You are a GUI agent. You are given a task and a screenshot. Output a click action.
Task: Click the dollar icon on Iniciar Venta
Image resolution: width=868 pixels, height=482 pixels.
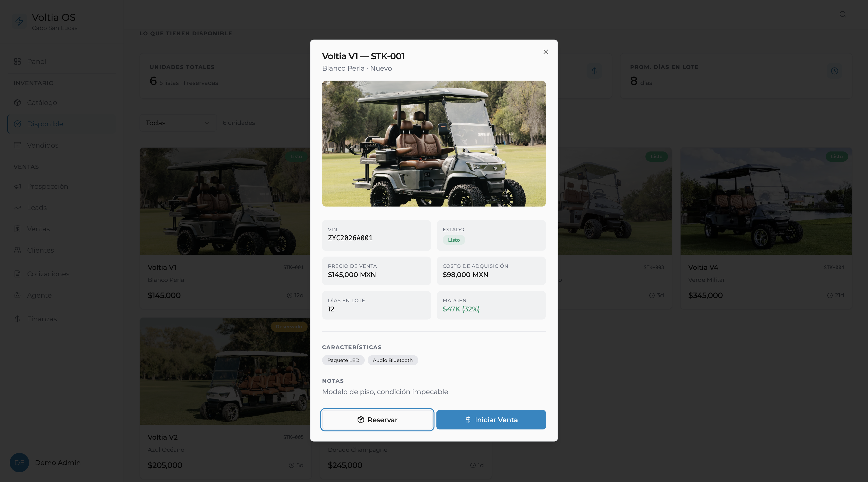468,420
